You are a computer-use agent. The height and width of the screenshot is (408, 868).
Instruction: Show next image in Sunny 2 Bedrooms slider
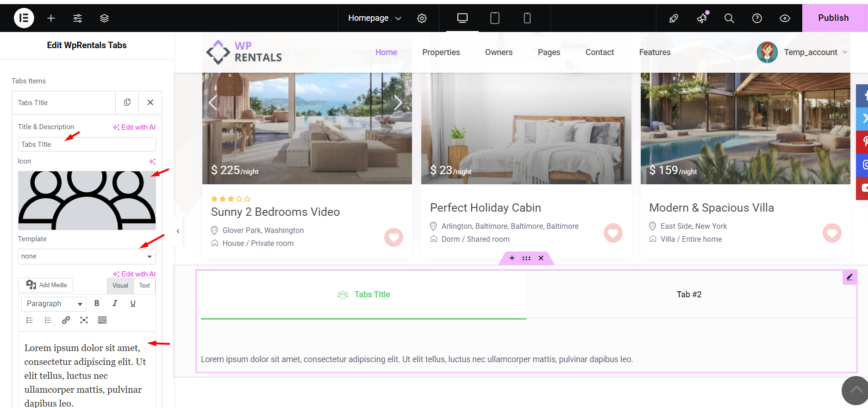point(398,102)
